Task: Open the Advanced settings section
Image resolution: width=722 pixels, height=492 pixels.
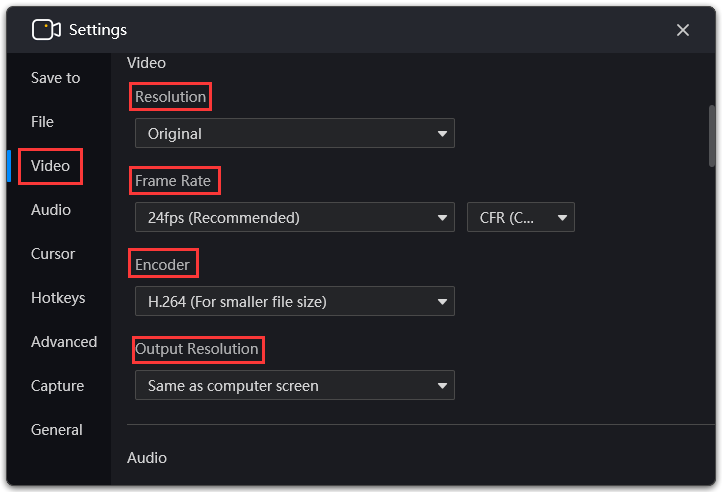Action: click(64, 342)
